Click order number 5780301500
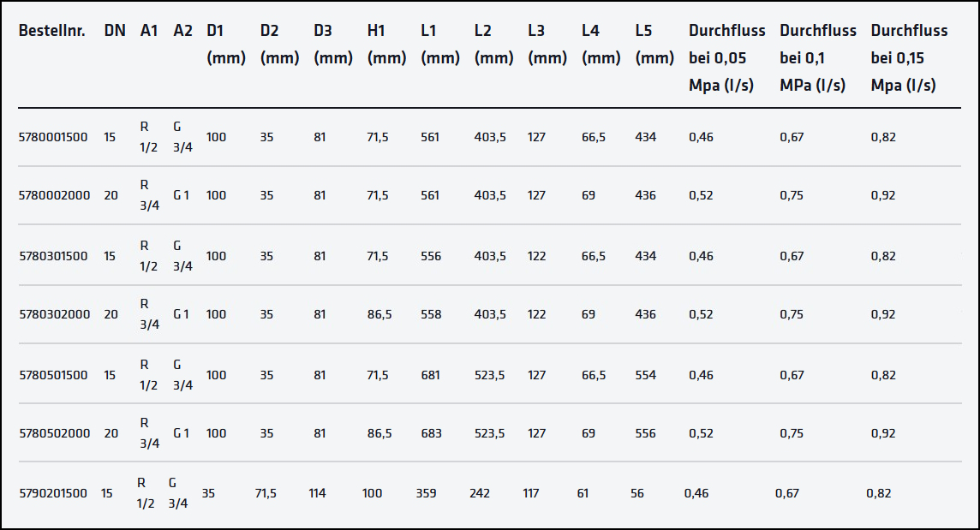The height and width of the screenshot is (530, 980). point(53,256)
